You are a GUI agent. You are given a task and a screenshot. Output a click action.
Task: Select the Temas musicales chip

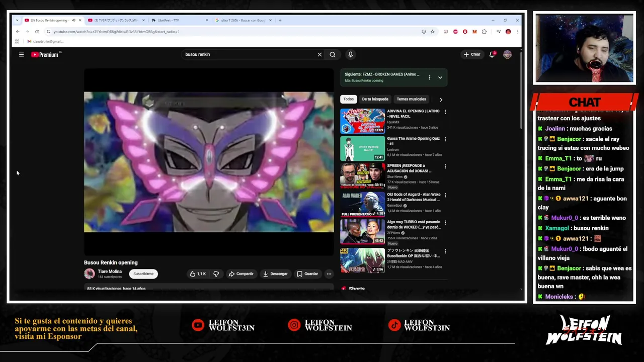tap(411, 99)
